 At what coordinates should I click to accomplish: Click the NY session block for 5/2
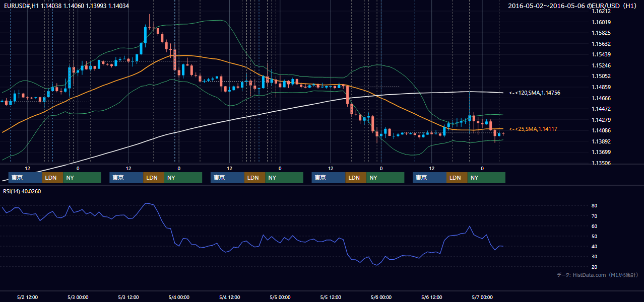(82, 178)
